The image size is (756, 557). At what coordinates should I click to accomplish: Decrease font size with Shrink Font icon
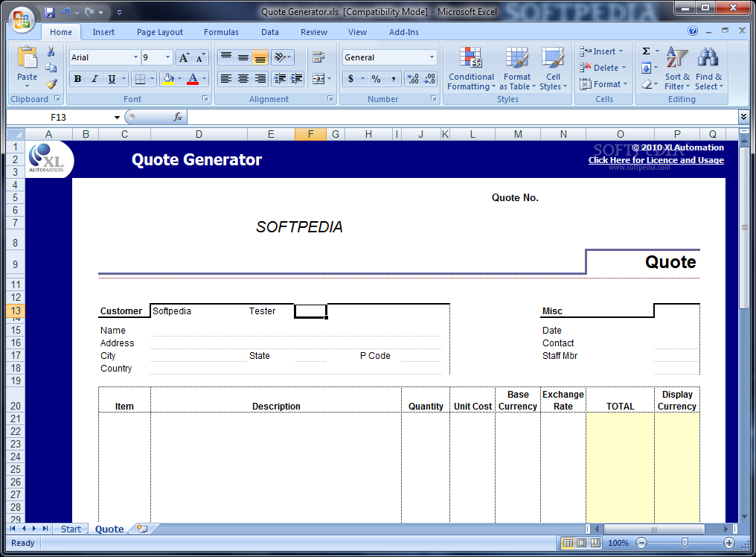pyautogui.click(x=199, y=58)
